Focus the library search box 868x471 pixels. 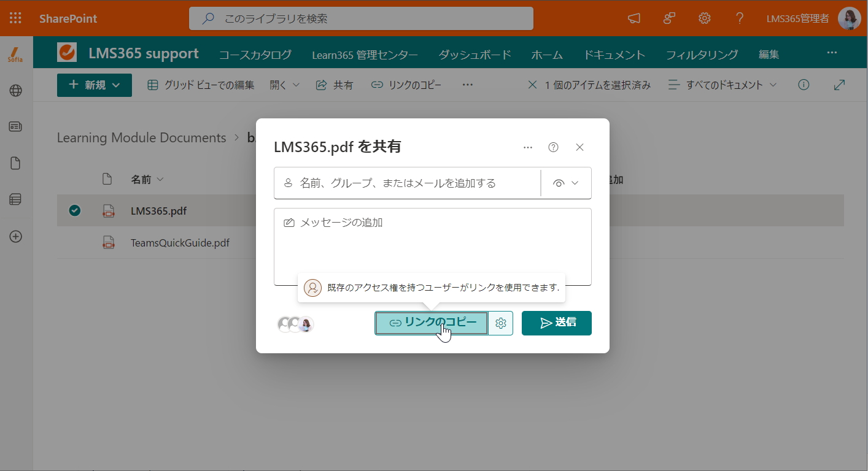[361, 18]
